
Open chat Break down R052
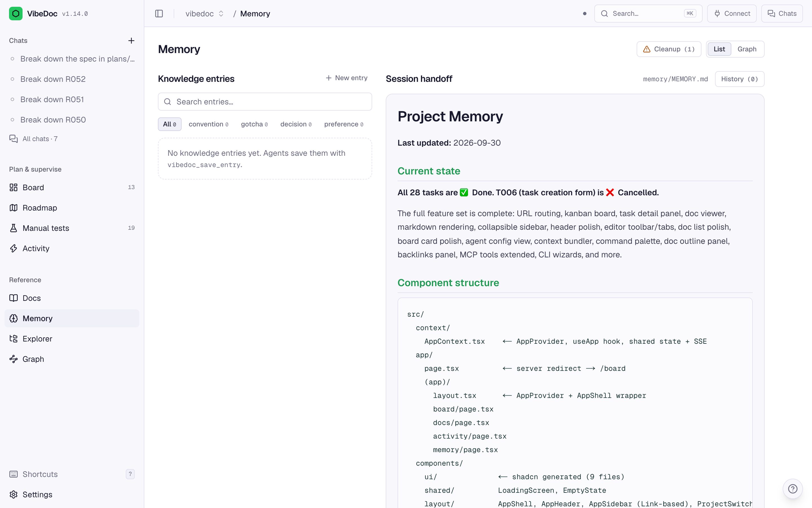[x=72, y=79]
